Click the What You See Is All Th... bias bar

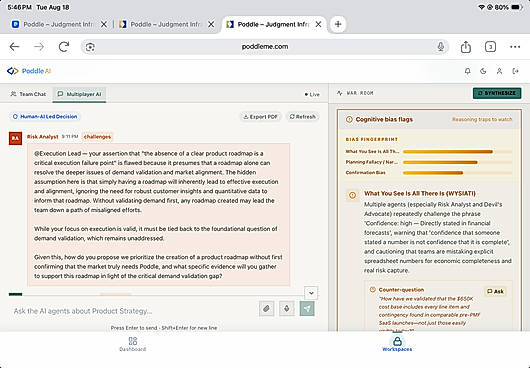click(457, 152)
